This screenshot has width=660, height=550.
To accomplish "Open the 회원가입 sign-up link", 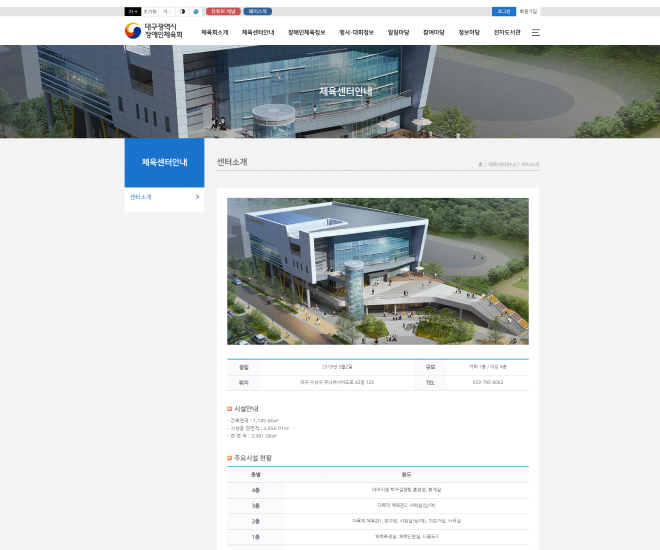I will point(528,12).
